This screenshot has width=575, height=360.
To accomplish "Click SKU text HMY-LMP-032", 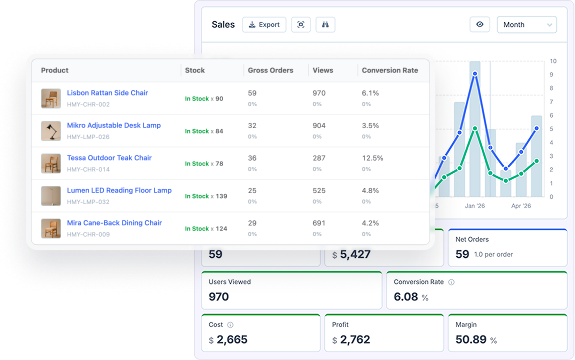I will [x=88, y=202].
